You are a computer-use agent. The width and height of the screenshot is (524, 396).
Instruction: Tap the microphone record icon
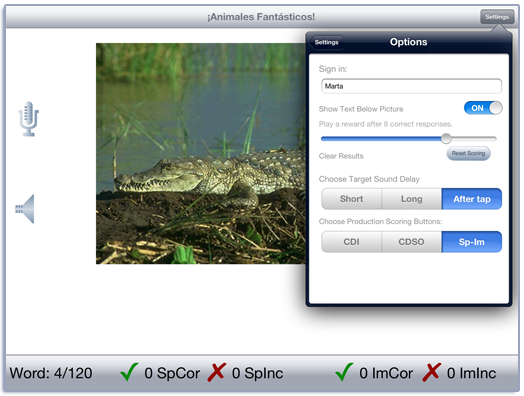point(29,119)
